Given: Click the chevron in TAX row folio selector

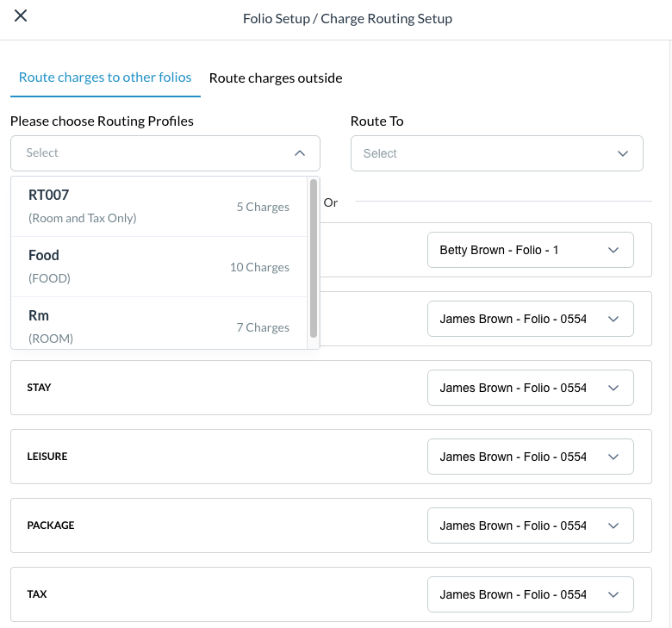Looking at the screenshot, I should [613, 594].
